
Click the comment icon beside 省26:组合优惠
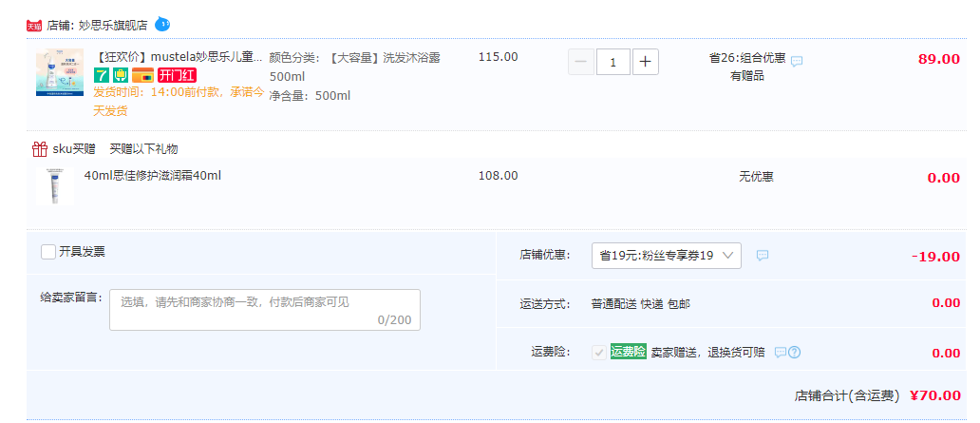[x=797, y=62]
